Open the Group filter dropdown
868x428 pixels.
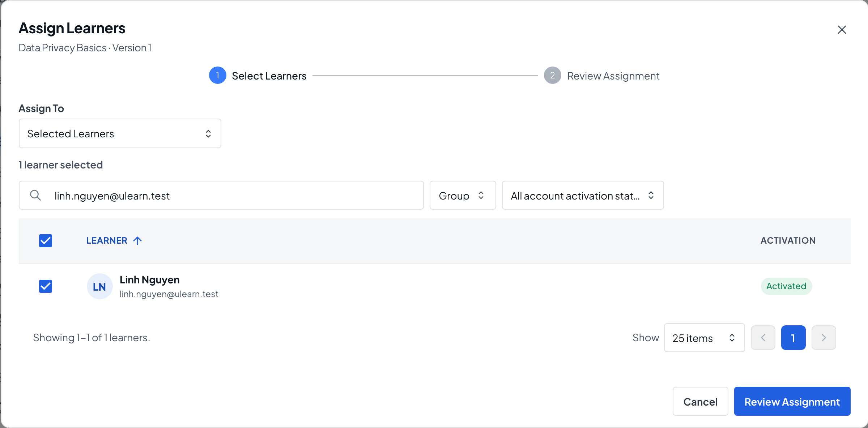coord(463,195)
